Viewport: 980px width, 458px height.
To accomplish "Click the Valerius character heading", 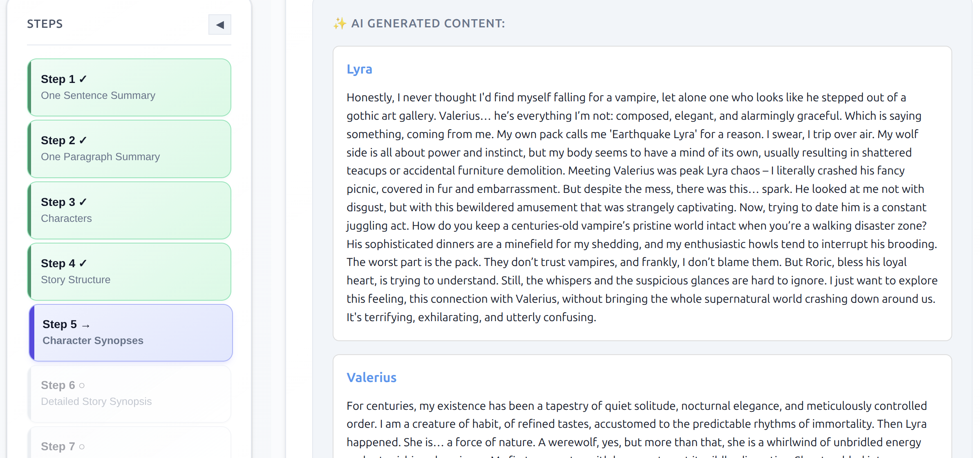I will click(371, 378).
